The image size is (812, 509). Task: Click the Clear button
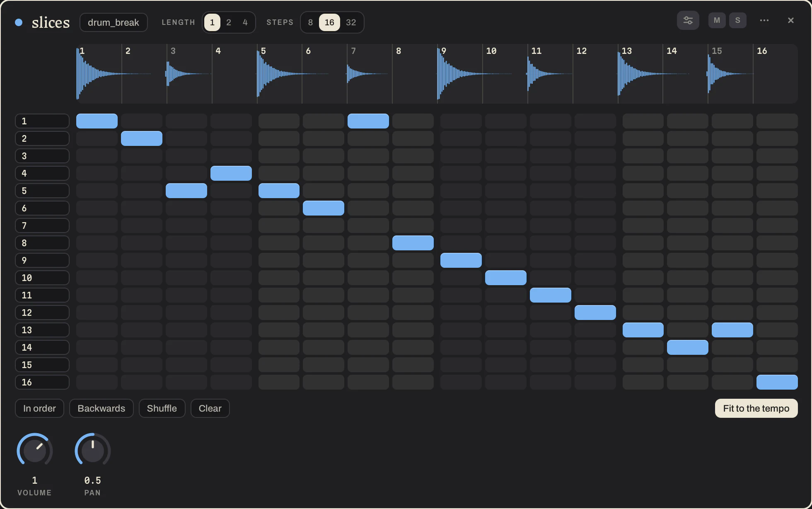click(210, 408)
